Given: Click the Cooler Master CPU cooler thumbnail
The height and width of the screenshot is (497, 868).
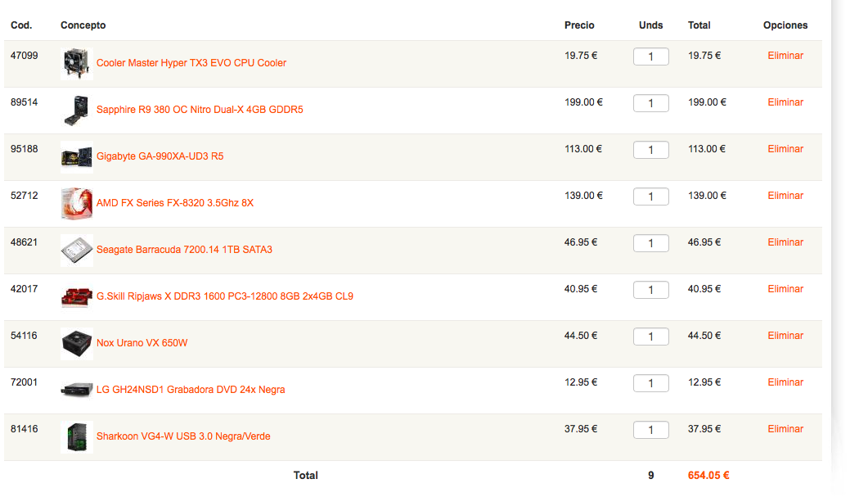Looking at the screenshot, I should [76, 63].
